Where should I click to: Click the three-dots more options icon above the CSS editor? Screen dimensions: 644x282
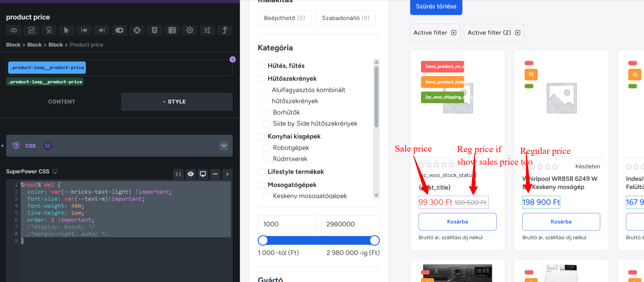click(x=215, y=174)
